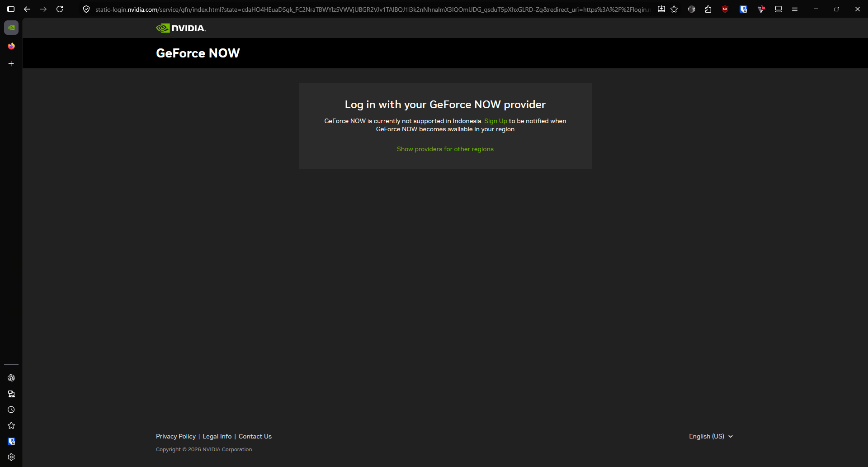Go forward to the next page
The height and width of the screenshot is (467, 868).
click(43, 9)
